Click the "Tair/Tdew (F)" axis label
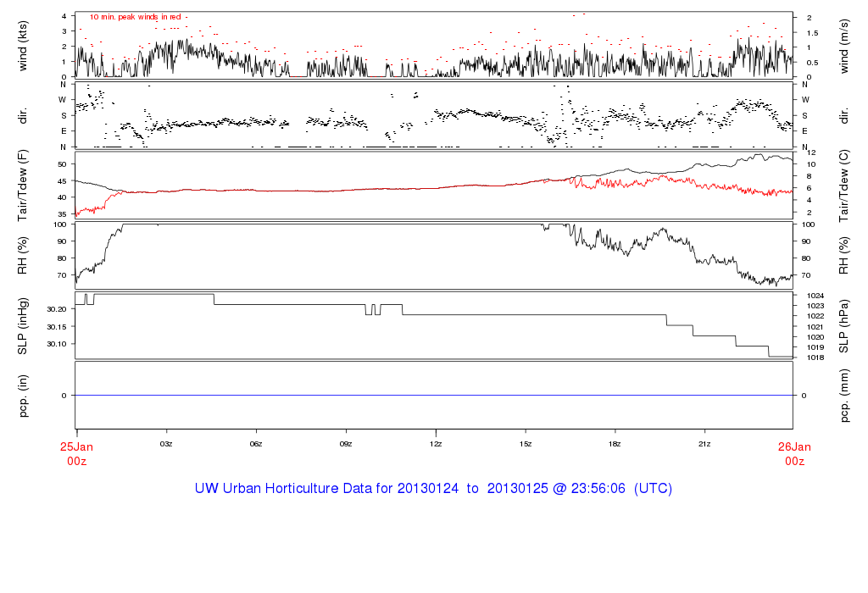This screenshot has width=868, height=593. [x=23, y=186]
